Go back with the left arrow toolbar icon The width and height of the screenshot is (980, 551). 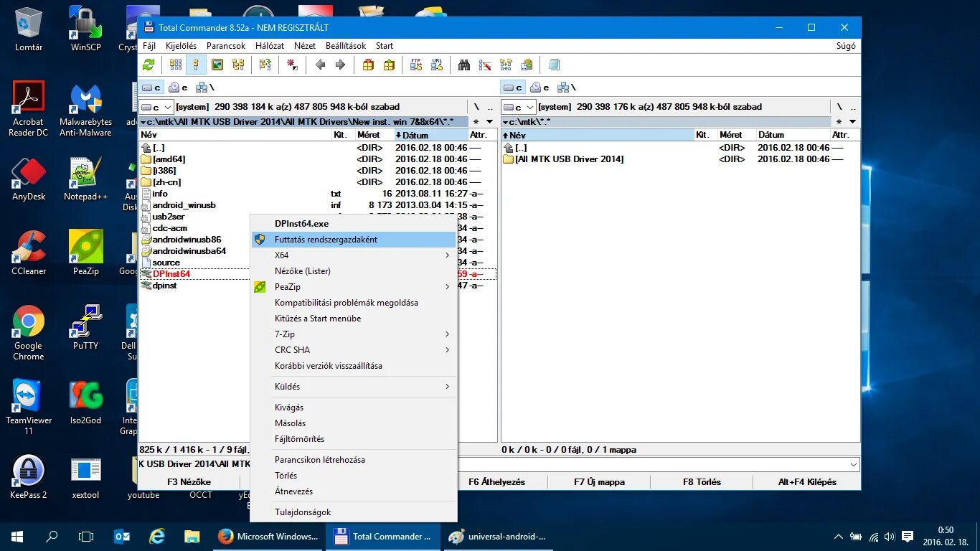320,65
